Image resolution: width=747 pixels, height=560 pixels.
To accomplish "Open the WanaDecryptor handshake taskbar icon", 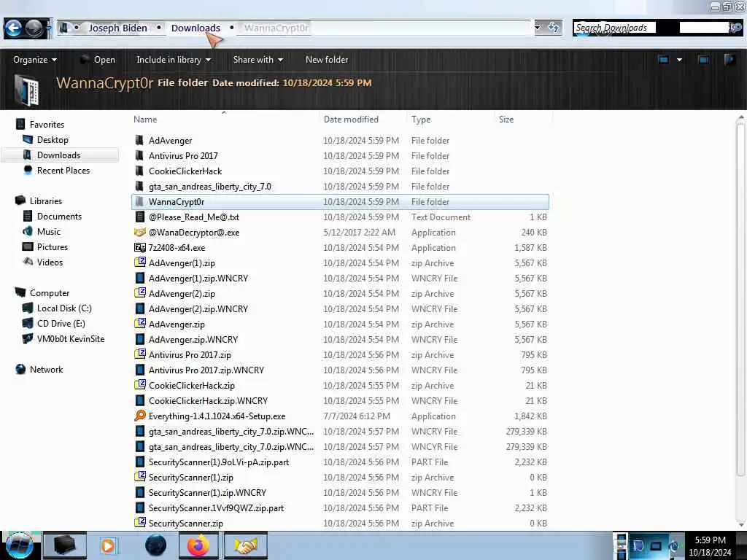I will [246, 545].
